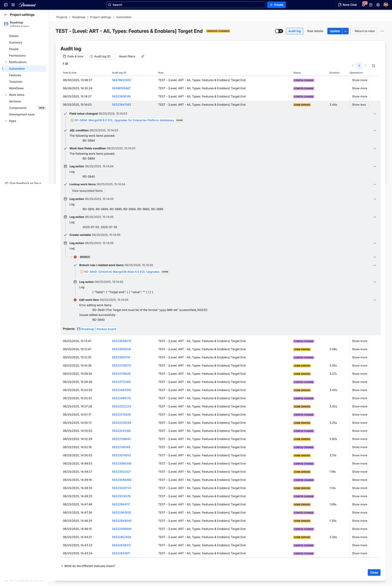Image resolution: width=392 pixels, height=586 pixels.
Task: Toggle the checkmark on Field value changed step
Action: 66,113
